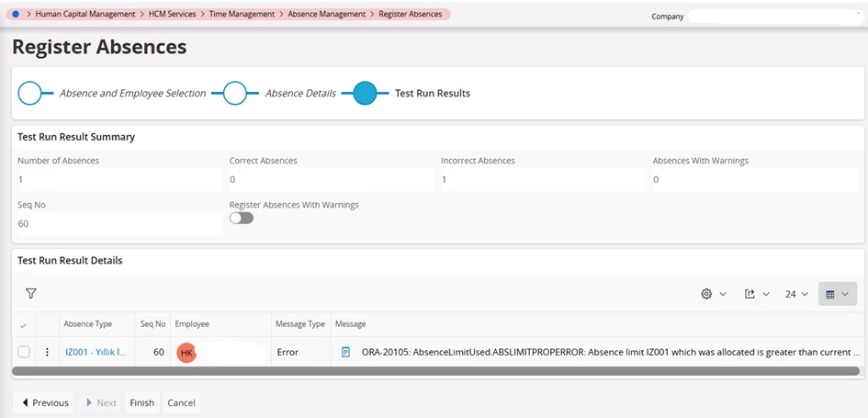Click the Company field in header
This screenshot has height=418, width=868.
coord(775,17)
